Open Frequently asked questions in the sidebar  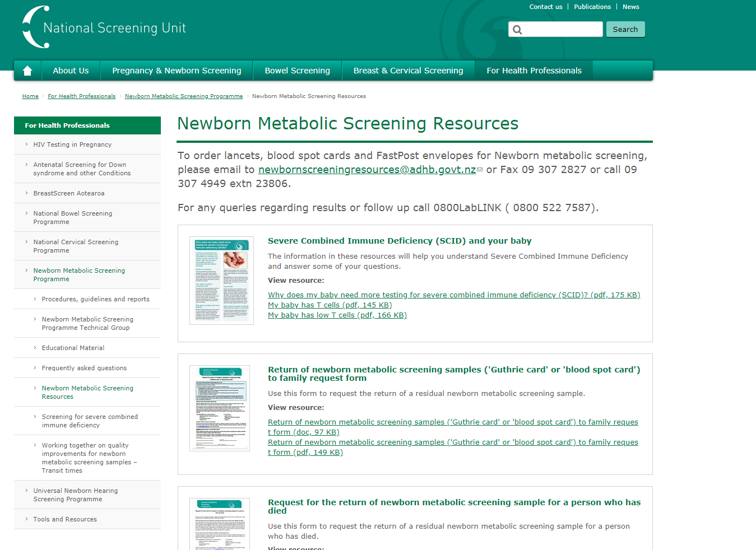click(x=84, y=367)
